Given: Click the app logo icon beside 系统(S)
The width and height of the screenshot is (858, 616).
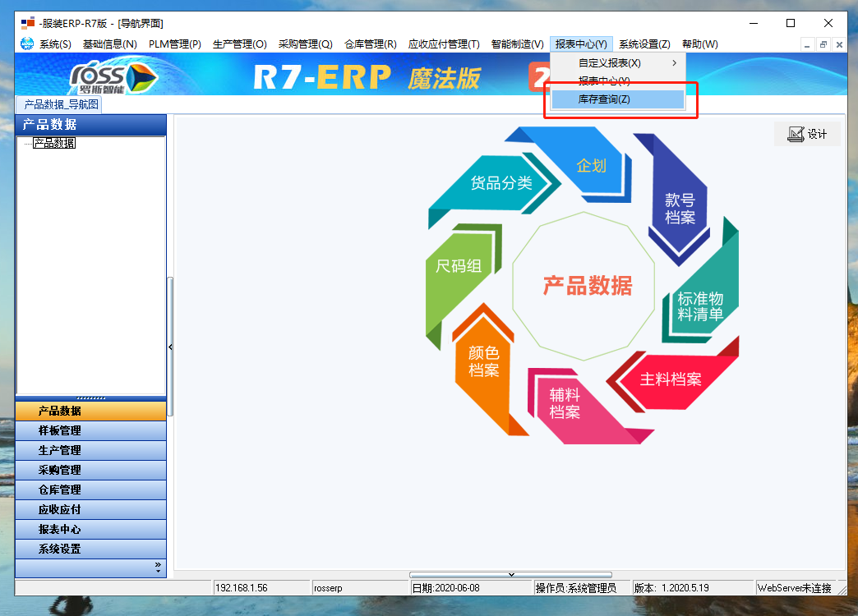Looking at the screenshot, I should point(27,44).
